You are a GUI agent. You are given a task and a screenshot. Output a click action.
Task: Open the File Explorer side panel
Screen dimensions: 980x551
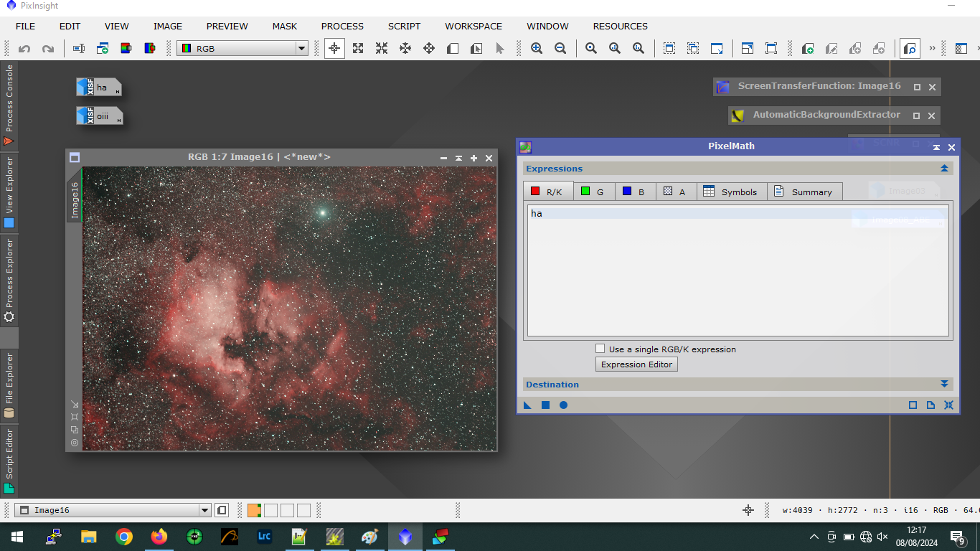9,385
